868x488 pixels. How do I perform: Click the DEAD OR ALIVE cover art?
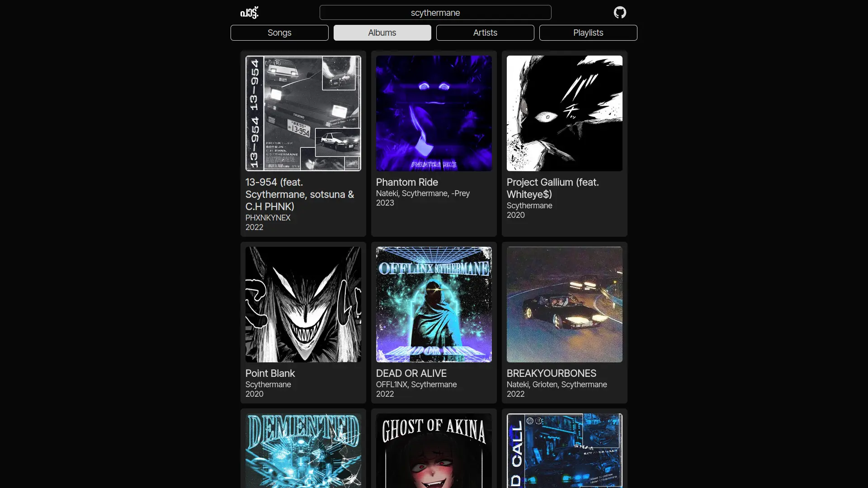(x=434, y=304)
